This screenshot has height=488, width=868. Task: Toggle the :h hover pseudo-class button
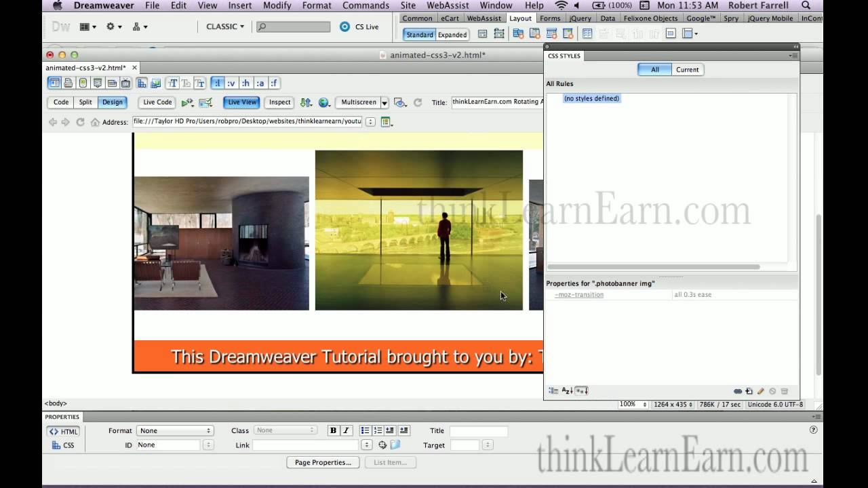coord(245,83)
